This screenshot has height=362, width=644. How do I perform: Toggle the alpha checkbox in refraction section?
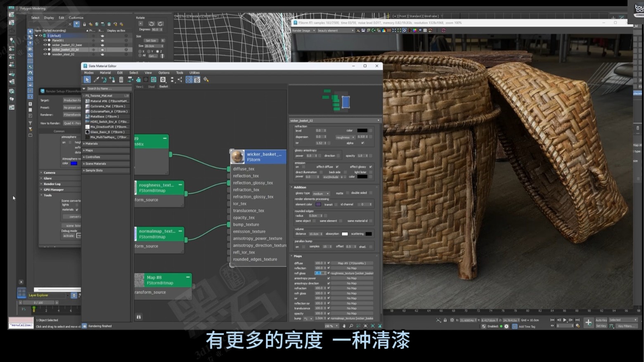[362, 143]
